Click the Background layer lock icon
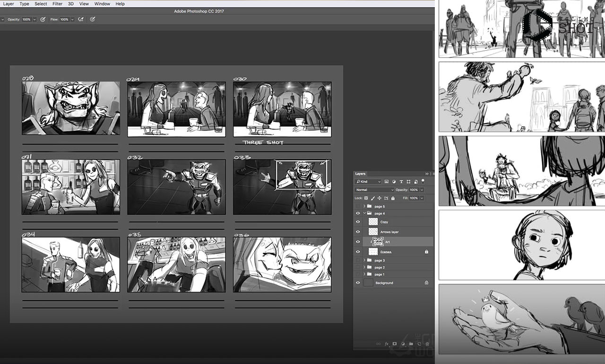 coord(426,283)
